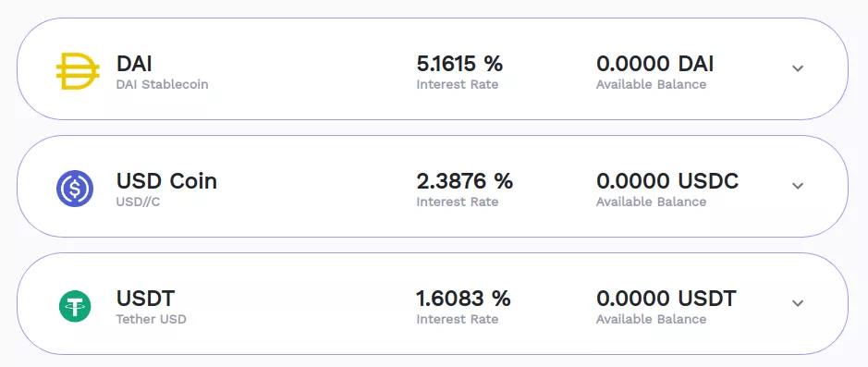Click the 2.3876 % interest rate
This screenshot has width=868, height=367.
pyautogui.click(x=464, y=181)
